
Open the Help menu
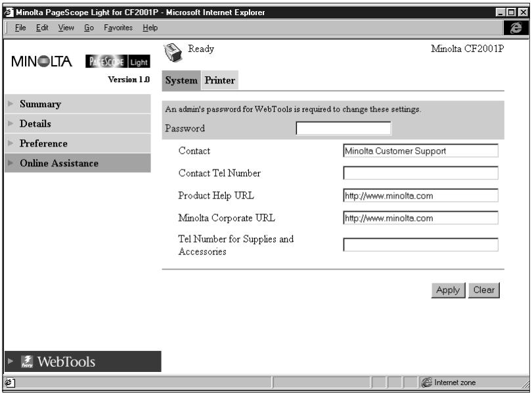click(150, 28)
